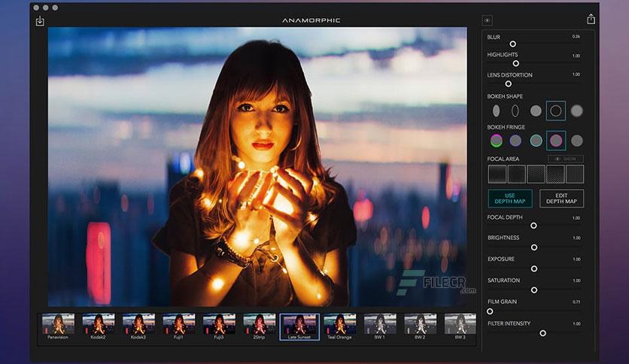Choose the Panavision filter thumbnail
This screenshot has height=364, width=629.
click(x=58, y=326)
